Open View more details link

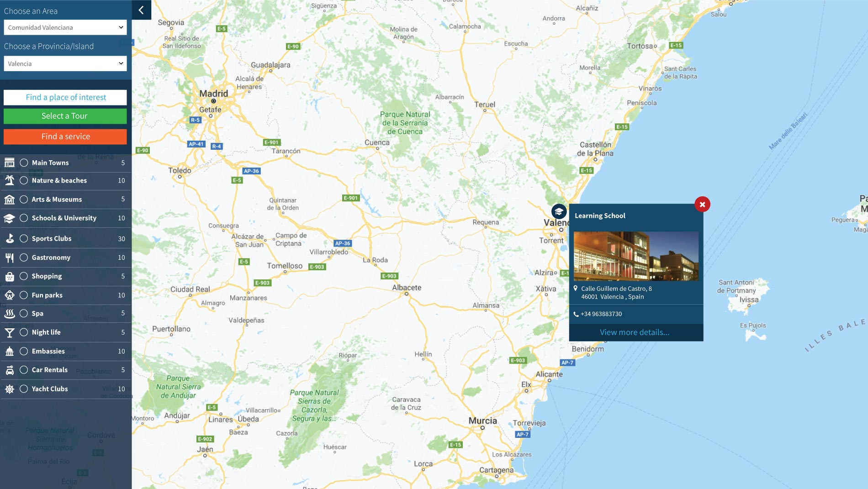point(634,332)
